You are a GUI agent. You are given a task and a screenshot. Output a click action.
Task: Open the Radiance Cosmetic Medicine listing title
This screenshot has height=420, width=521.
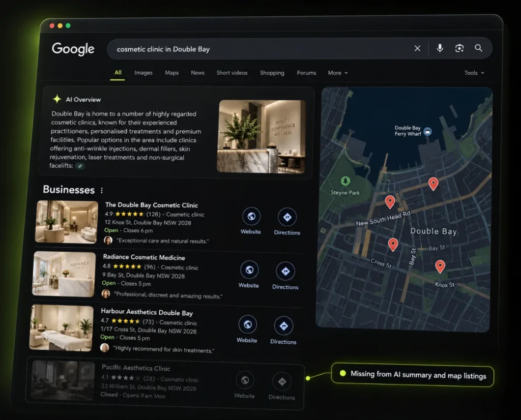click(x=144, y=257)
